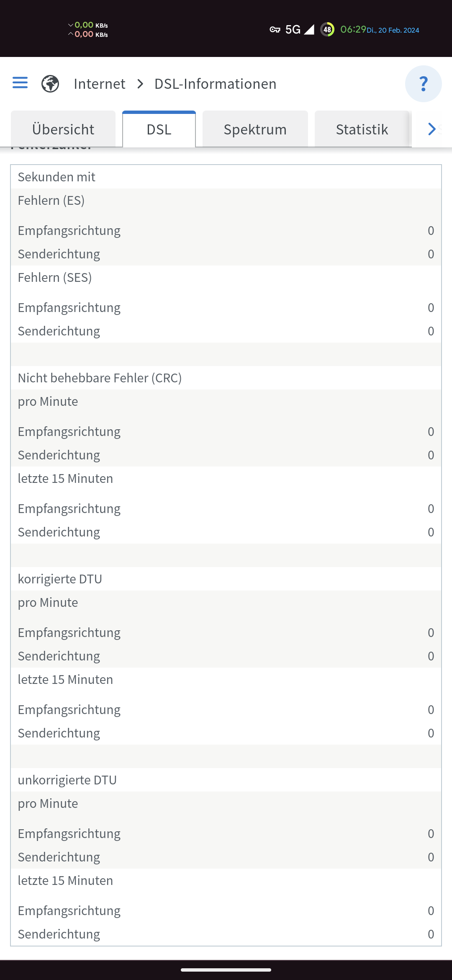This screenshot has height=980, width=452.
Task: Show more tabs with the right arrow
Action: (432, 129)
